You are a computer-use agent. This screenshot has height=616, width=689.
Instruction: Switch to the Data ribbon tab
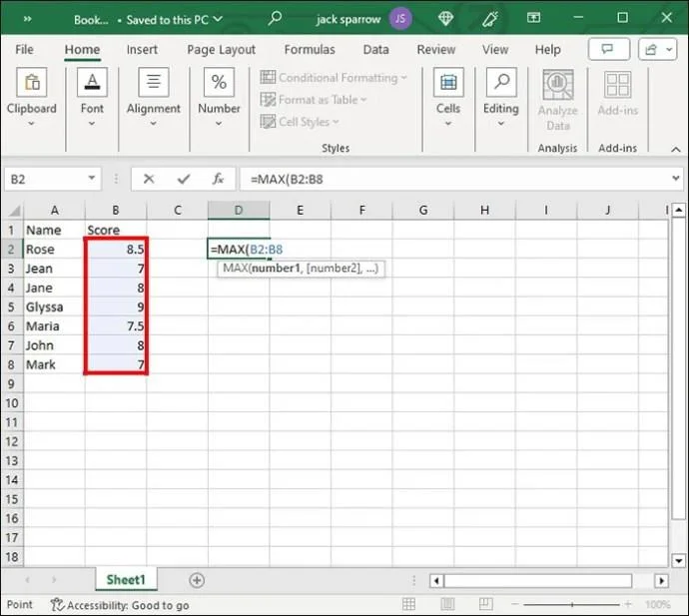coord(375,50)
